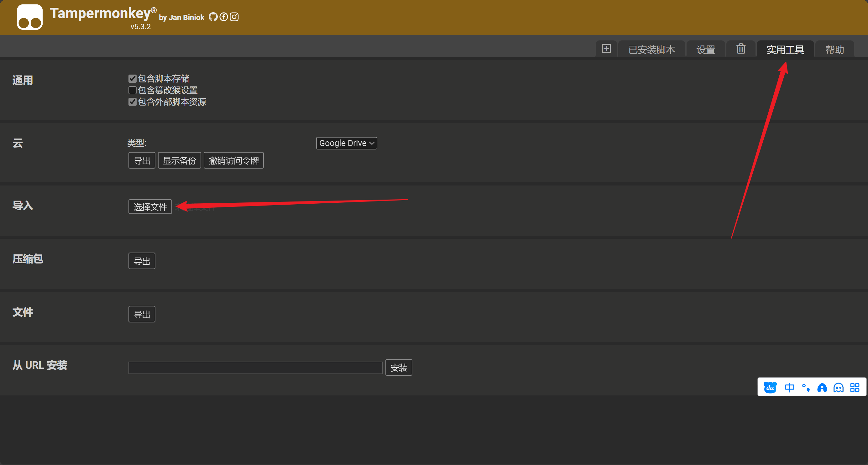Switch to 已安装脚本 tab
The width and height of the screenshot is (868, 465).
click(651, 50)
